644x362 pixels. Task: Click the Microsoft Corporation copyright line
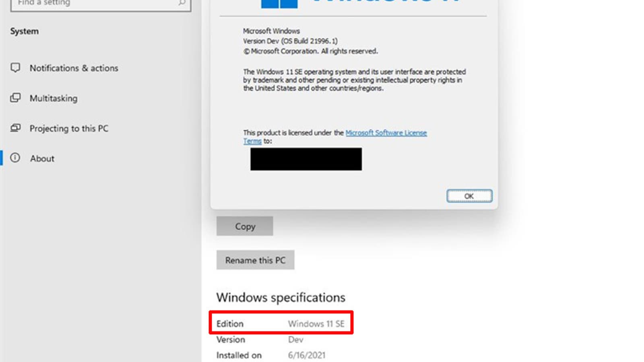310,51
